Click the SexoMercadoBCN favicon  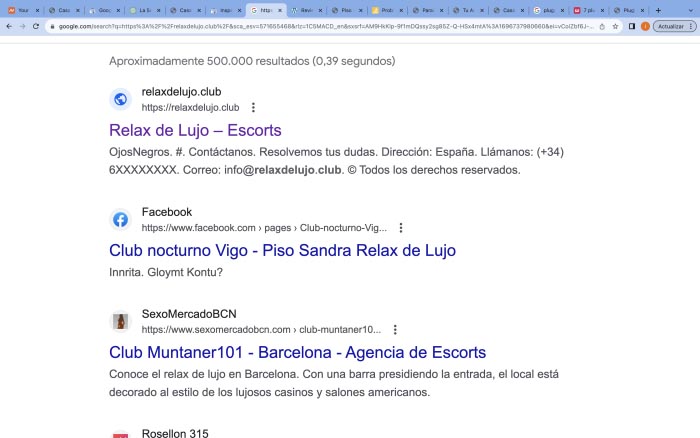(121, 321)
